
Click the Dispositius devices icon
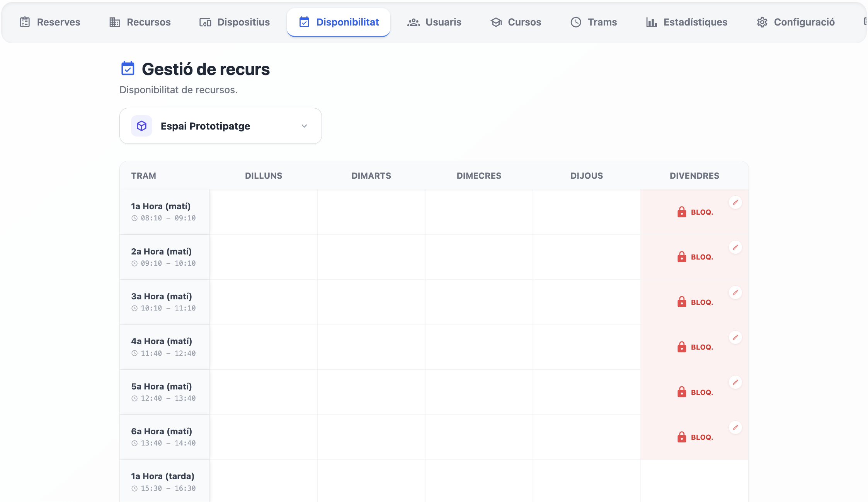pos(205,22)
